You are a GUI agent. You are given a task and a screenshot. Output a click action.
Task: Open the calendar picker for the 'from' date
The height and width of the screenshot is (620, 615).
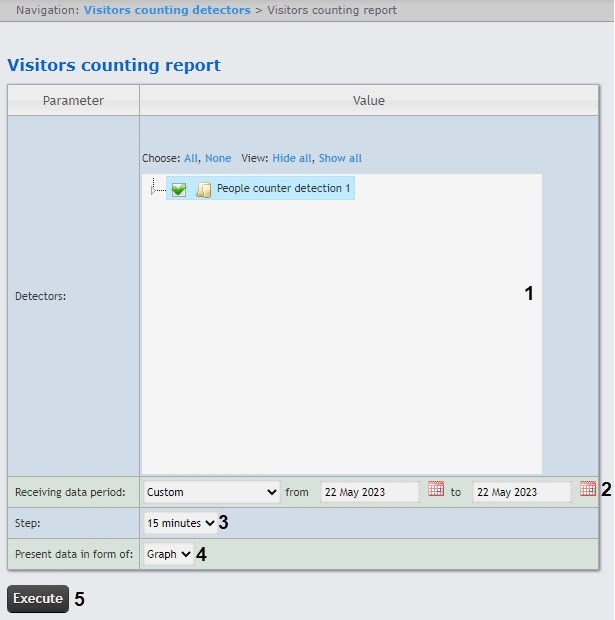[x=435, y=489]
